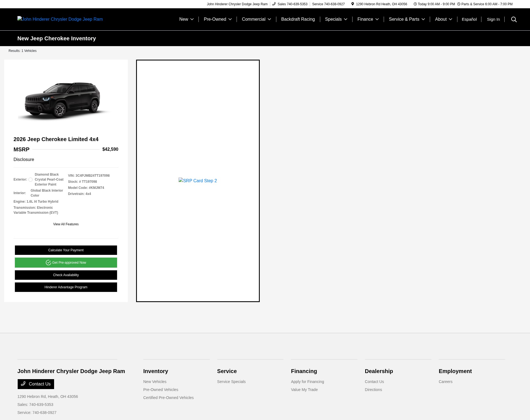Open footer Directions link
The width and height of the screenshot is (530, 420).
373,390
